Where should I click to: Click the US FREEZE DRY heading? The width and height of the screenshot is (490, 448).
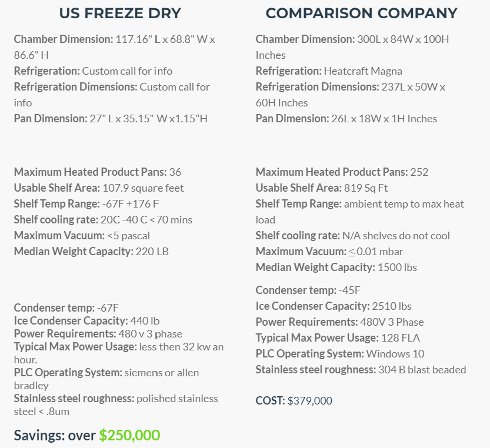(x=120, y=14)
